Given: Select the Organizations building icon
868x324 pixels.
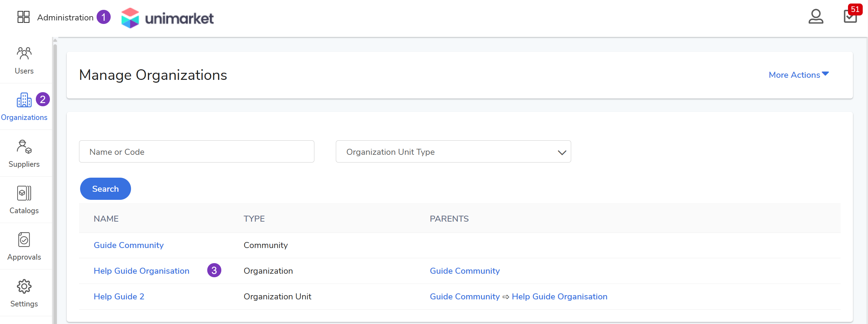Looking at the screenshot, I should 24,100.
